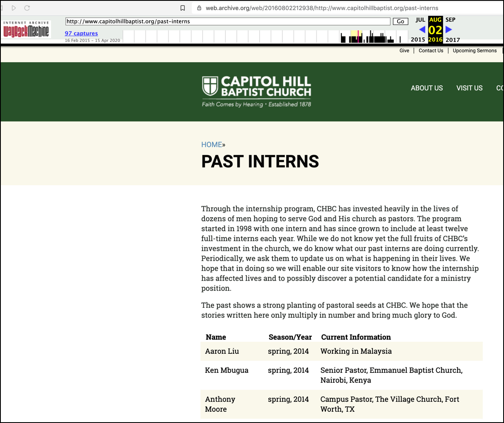Click the Working in Malaysia cell
Image resolution: width=504 pixels, height=423 pixels.
tap(356, 351)
